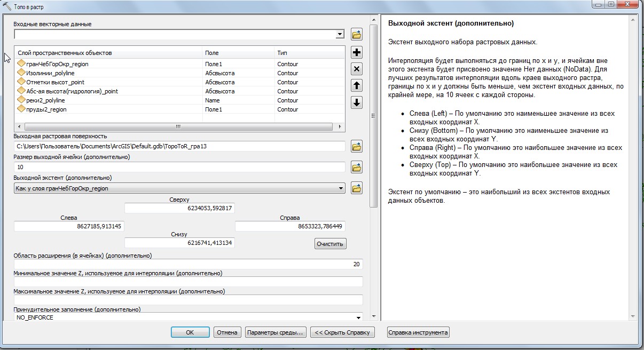644x350 pixels.
Task: Move layer up with up arrow icon
Action: tap(357, 85)
